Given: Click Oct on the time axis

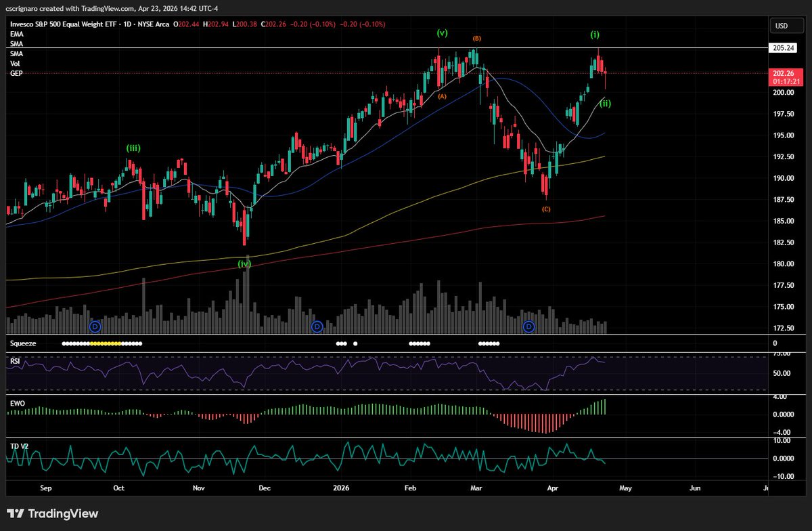Looking at the screenshot, I should coord(118,487).
